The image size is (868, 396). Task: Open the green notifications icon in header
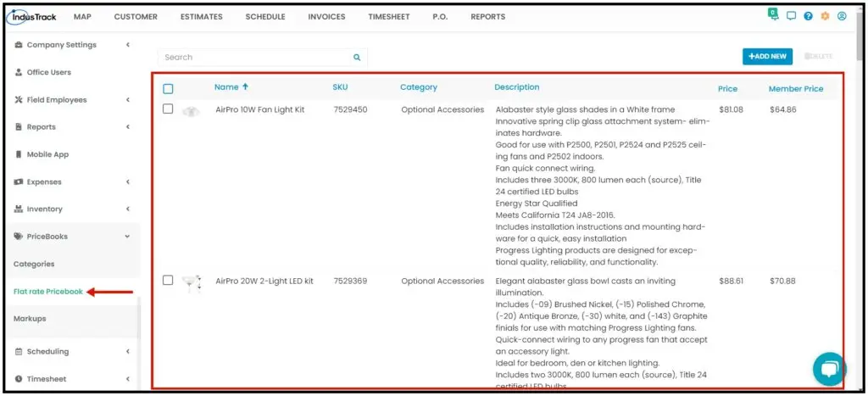[773, 14]
